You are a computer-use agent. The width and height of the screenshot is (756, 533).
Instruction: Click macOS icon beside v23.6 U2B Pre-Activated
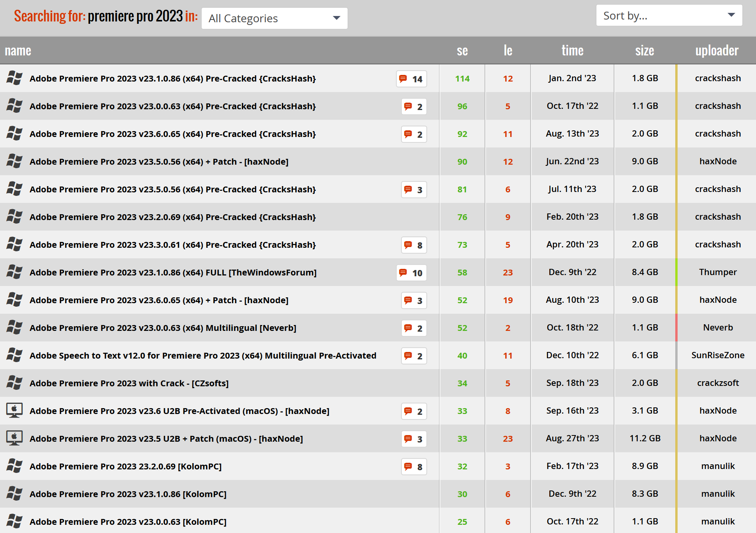point(14,410)
